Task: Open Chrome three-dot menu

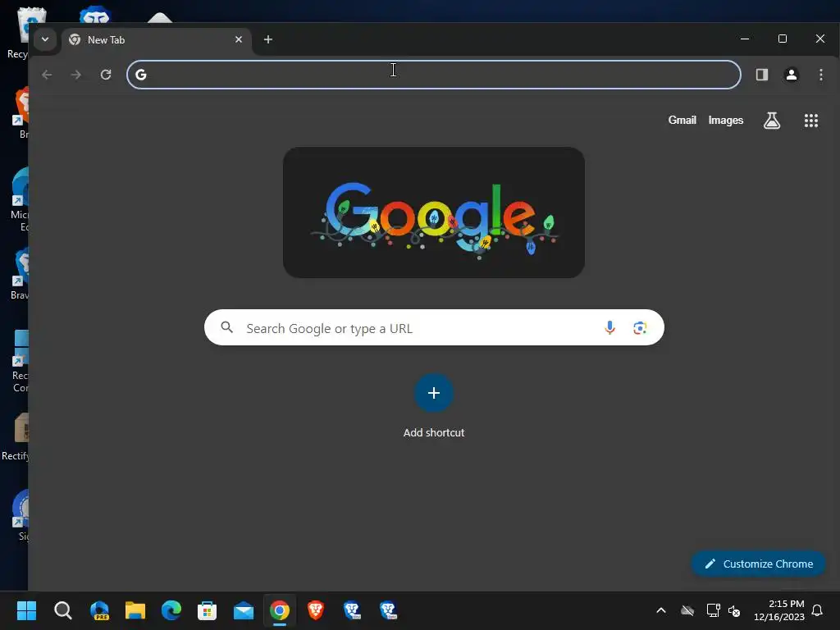Action: click(820, 75)
